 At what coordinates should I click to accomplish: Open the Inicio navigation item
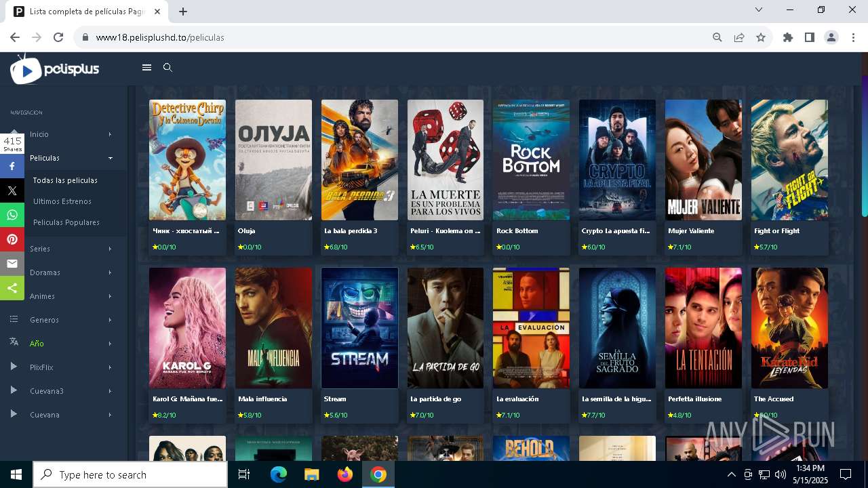point(39,134)
